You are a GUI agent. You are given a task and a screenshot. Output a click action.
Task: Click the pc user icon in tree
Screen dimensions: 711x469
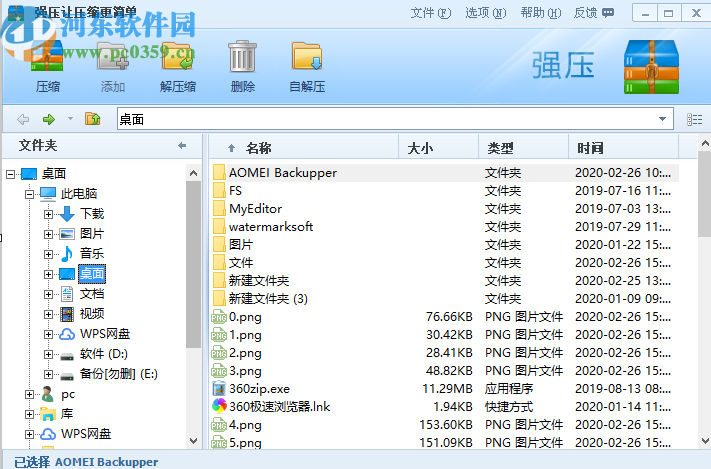[x=48, y=394]
